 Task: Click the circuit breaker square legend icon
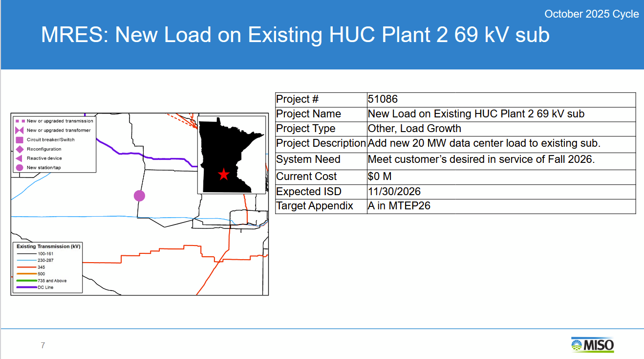(20, 140)
